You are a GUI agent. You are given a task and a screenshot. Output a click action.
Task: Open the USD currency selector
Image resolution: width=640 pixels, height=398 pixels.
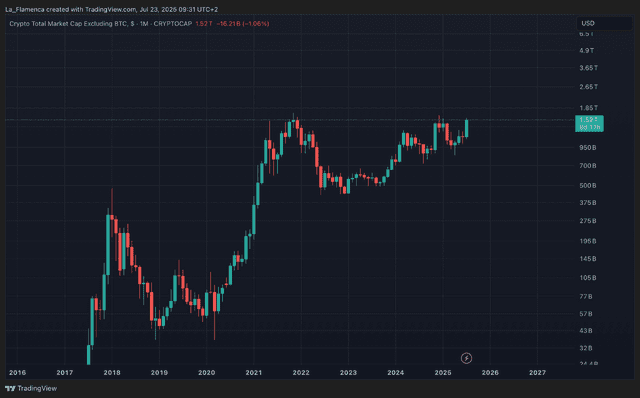click(x=604, y=23)
